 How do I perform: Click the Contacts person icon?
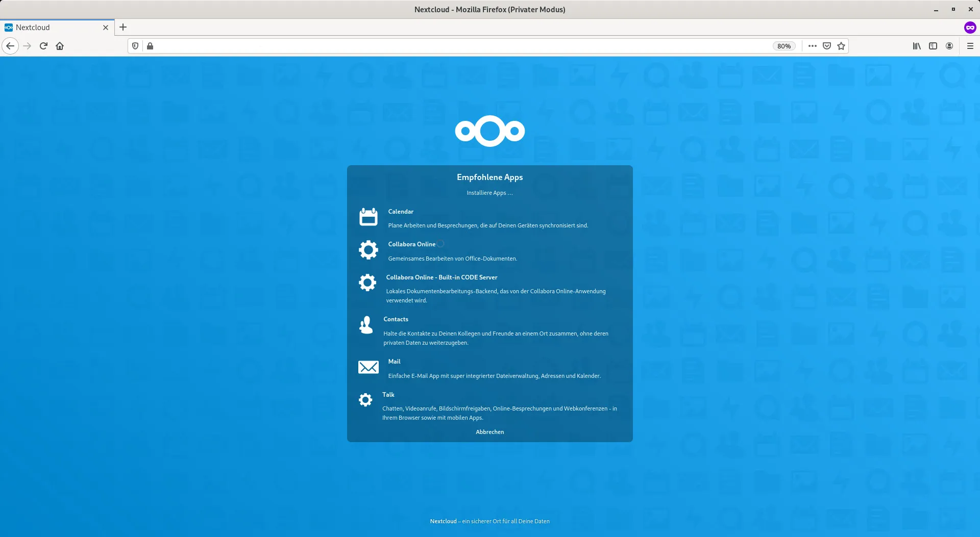366,325
